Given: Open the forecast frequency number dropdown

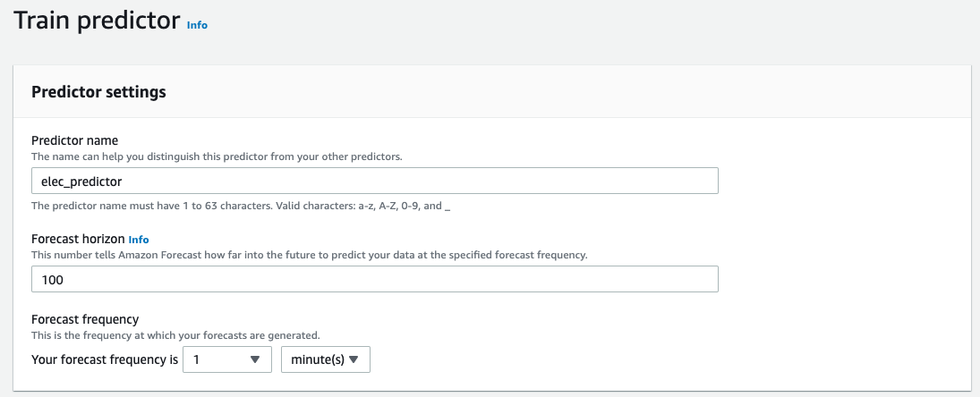Looking at the screenshot, I should pyautogui.click(x=226, y=359).
